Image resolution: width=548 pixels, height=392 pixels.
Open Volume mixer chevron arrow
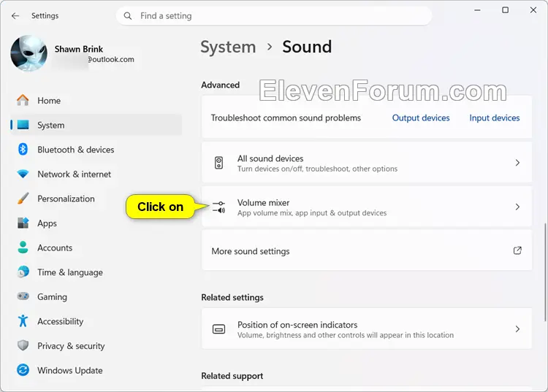pyautogui.click(x=517, y=207)
